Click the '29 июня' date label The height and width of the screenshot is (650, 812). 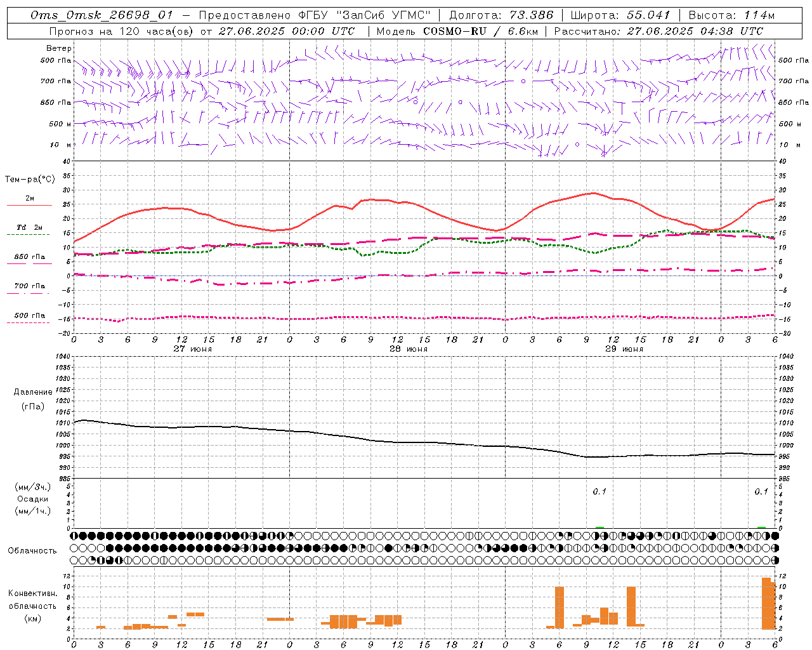(x=624, y=349)
